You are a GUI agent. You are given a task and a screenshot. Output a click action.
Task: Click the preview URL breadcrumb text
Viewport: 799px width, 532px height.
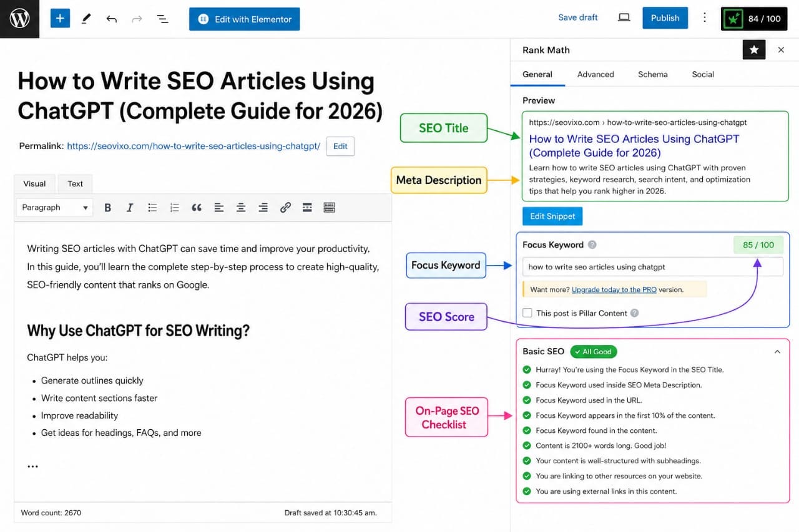pyautogui.click(x=638, y=122)
